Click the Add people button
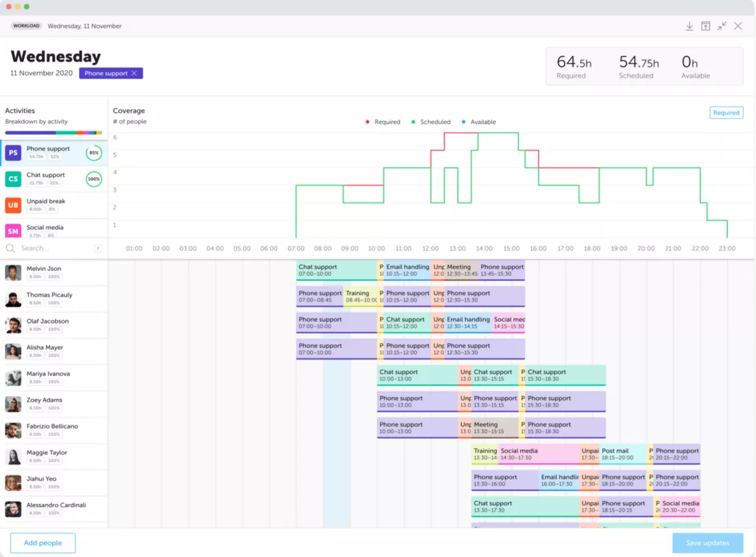Viewport: 756px width, 557px height. tap(43, 543)
